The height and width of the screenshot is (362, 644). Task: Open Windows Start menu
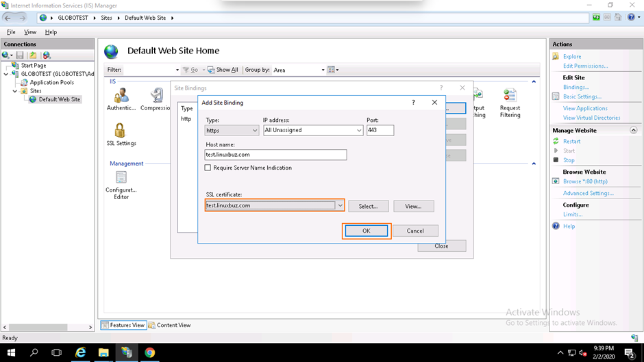coord(11,352)
